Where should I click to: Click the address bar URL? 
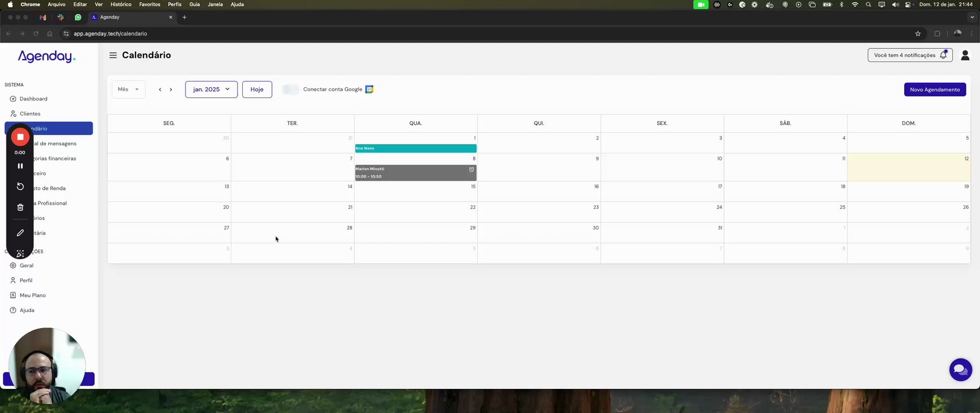coord(110,34)
